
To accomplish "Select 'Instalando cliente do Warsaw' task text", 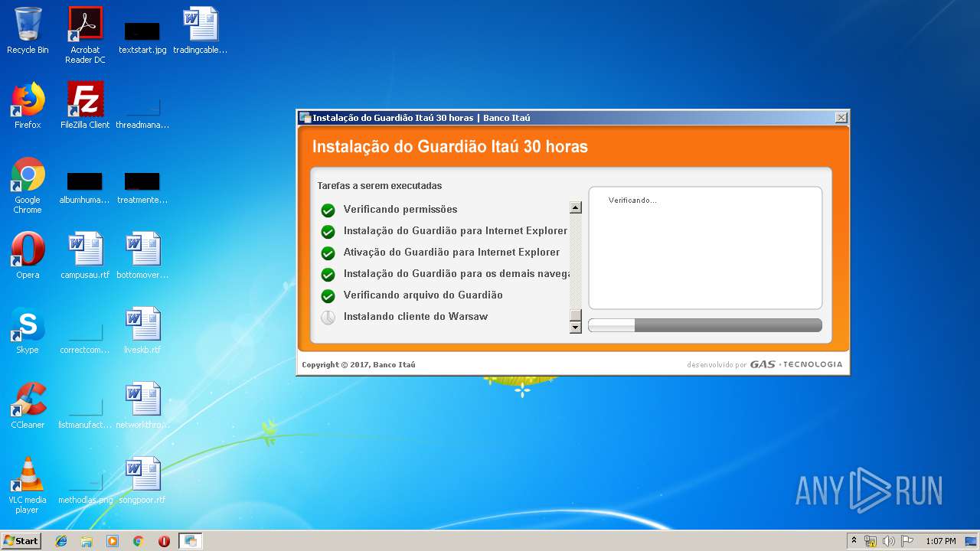I will coord(416,316).
